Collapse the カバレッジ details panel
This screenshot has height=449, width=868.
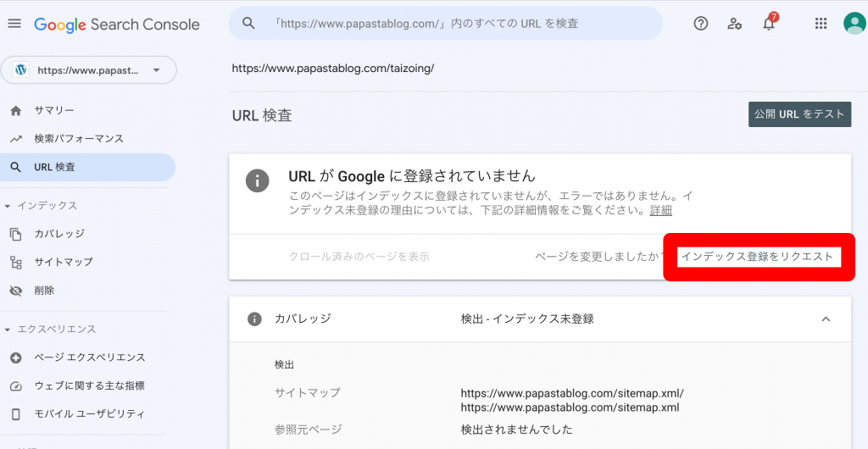[826, 319]
